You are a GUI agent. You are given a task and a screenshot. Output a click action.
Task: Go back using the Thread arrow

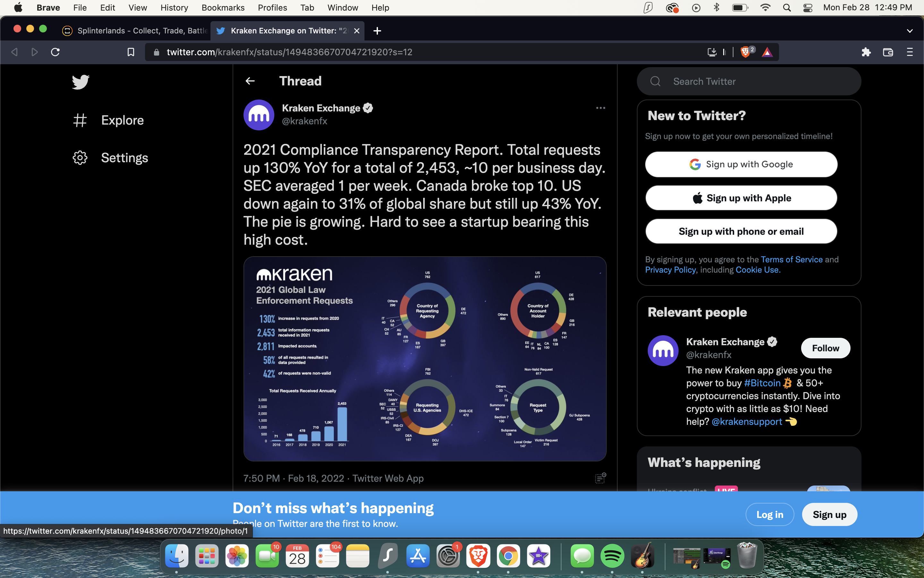point(250,81)
